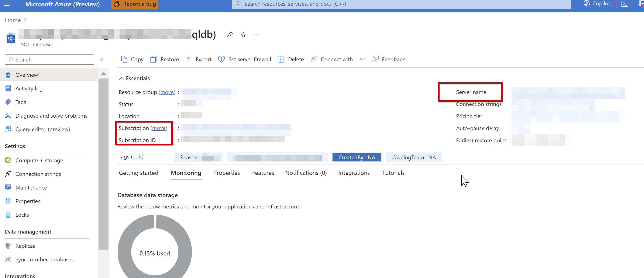This screenshot has width=644, height=278.
Task: Open Connection strings in Settings
Action: 38,174
